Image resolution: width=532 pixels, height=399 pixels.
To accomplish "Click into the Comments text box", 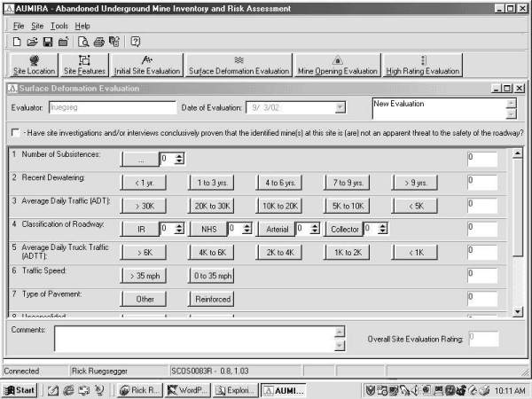I will point(193,338).
